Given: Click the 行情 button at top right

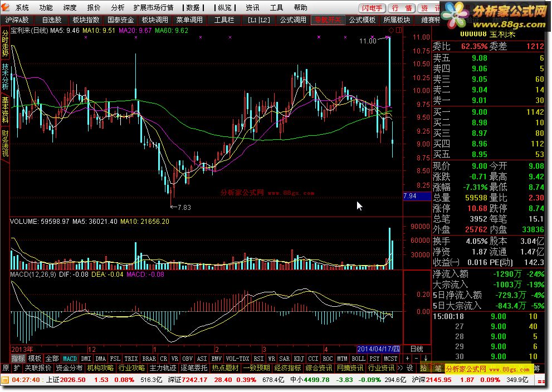Looking at the screenshot, I should coord(402,8).
